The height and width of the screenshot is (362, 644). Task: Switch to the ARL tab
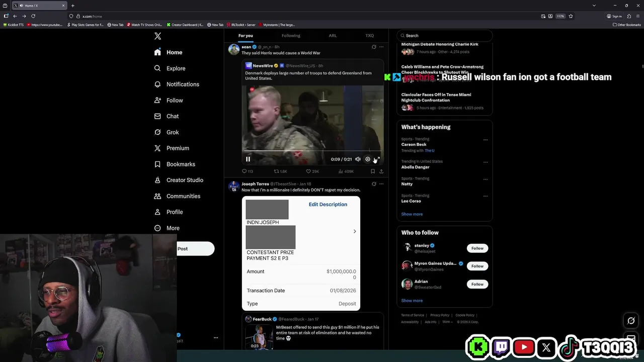[333, 36]
